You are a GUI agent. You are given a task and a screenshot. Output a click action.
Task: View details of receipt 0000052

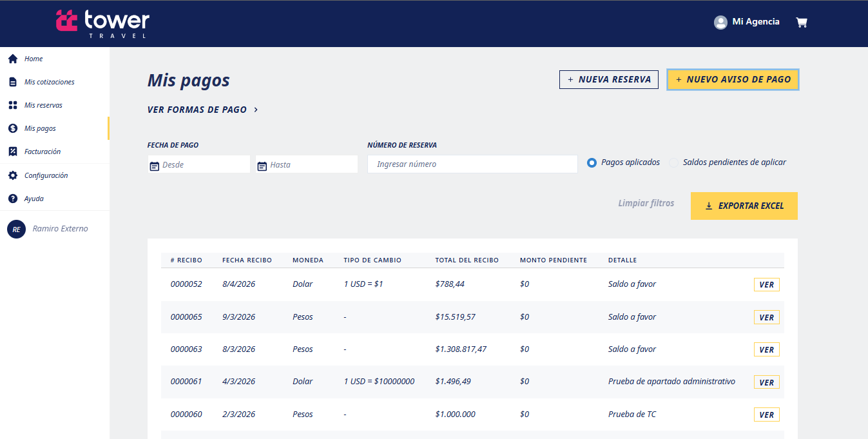pos(766,285)
